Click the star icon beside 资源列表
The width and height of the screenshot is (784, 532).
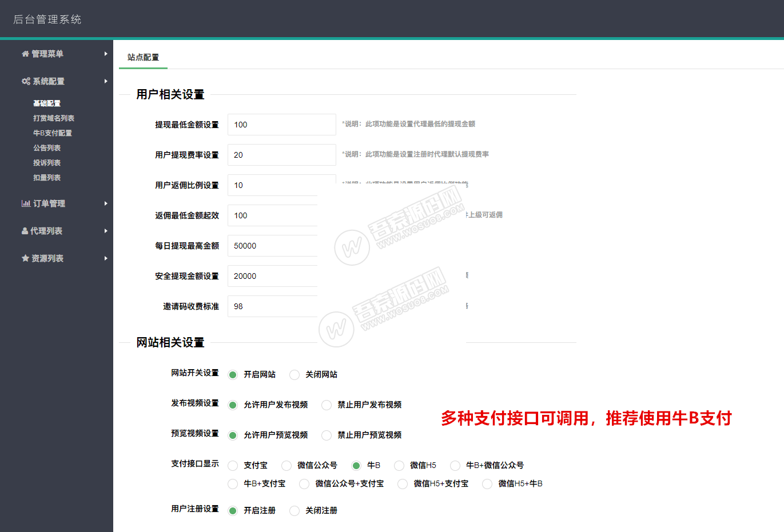[x=25, y=258]
